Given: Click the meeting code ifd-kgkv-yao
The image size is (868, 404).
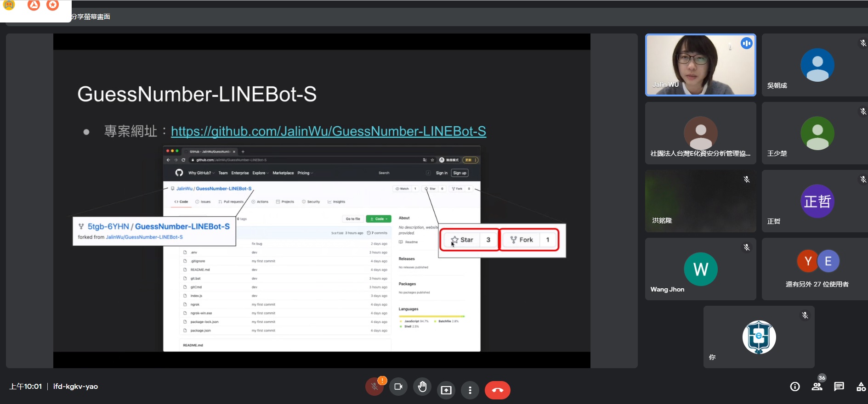Looking at the screenshot, I should click(x=75, y=387).
